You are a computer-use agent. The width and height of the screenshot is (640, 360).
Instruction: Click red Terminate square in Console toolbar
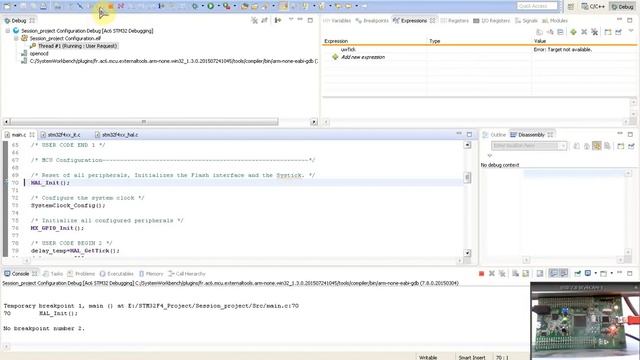point(481,273)
